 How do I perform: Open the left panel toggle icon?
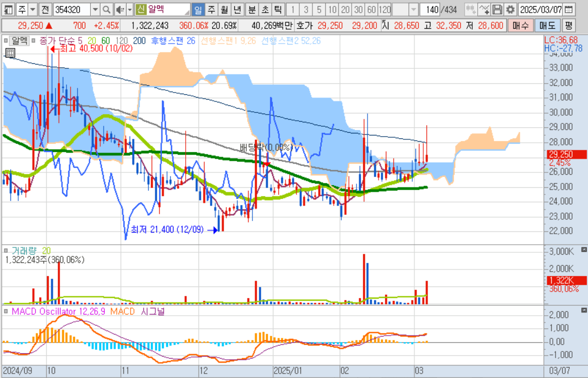point(8,9)
